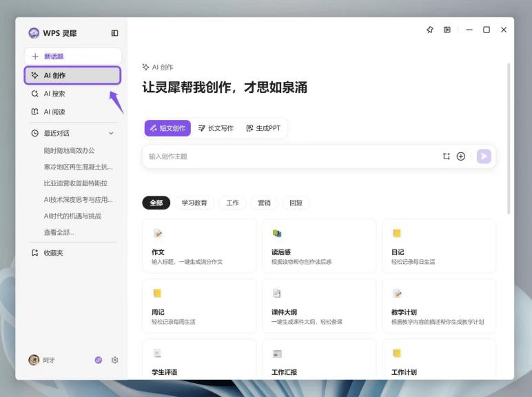Viewport: 532px width, 397px height.
Task: Open conversation AI技术深度思考与应用...
Action: click(78, 199)
